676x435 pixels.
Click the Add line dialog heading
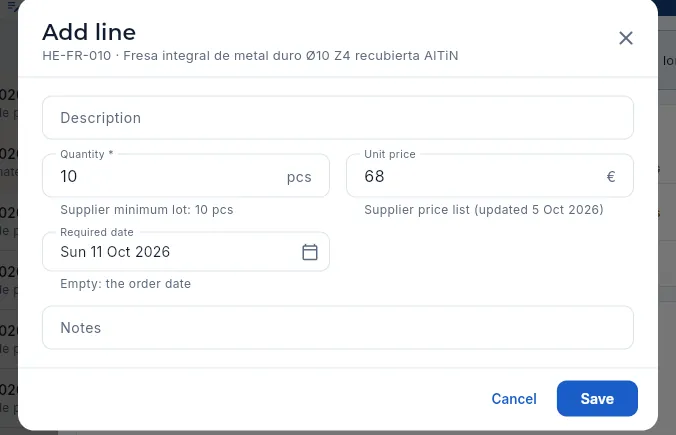click(89, 32)
